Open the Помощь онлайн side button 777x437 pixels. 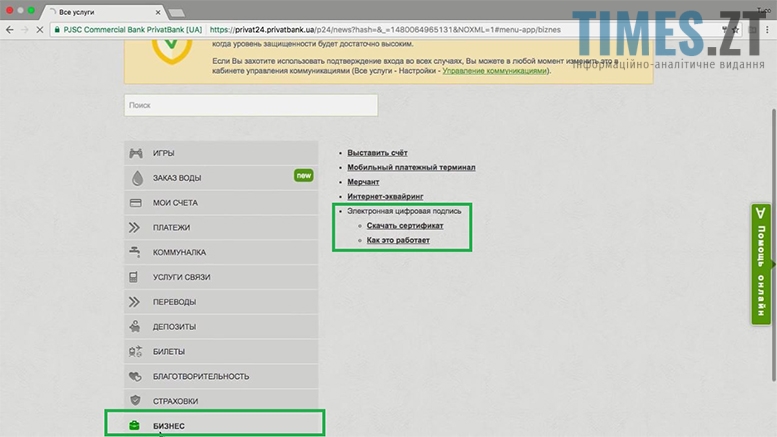762,263
